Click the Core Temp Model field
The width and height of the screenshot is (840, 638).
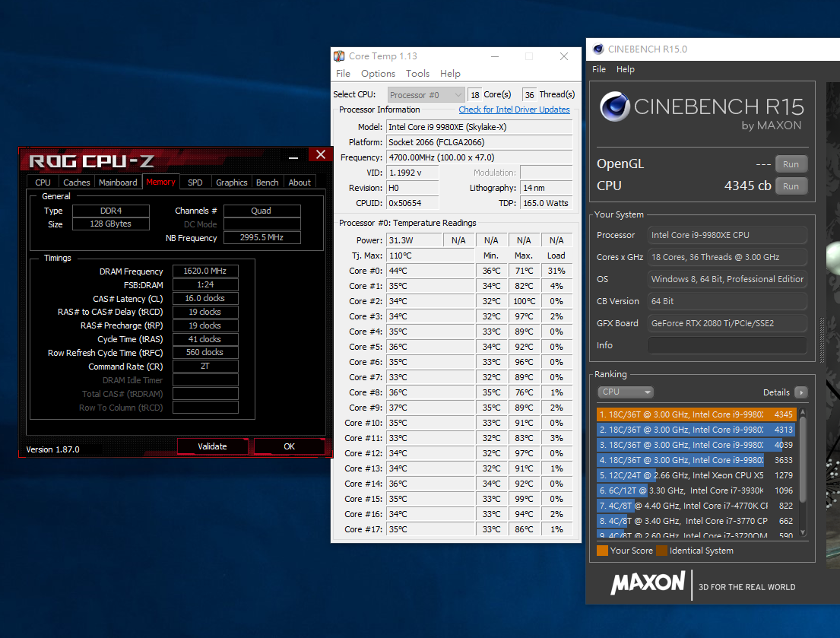[480, 127]
